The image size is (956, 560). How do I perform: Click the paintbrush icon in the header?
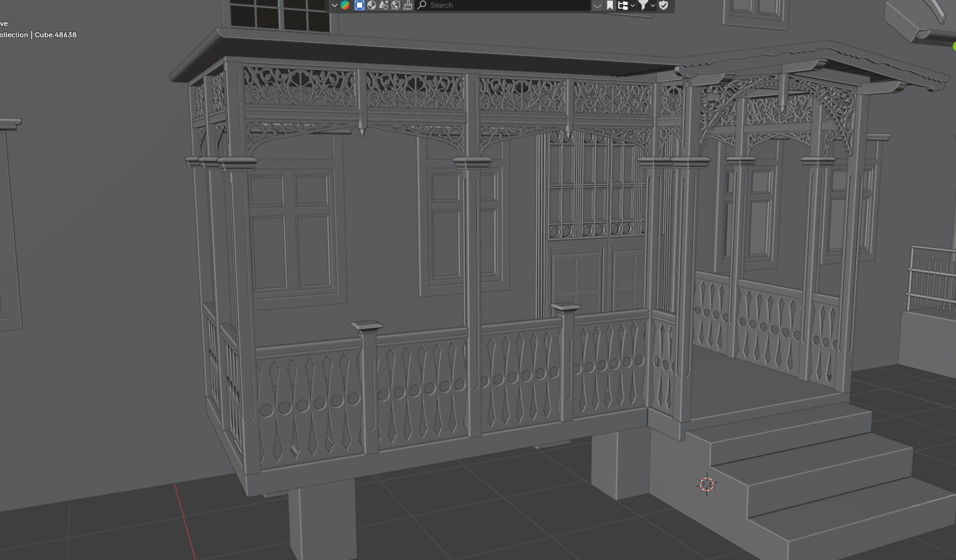pyautogui.click(x=408, y=5)
